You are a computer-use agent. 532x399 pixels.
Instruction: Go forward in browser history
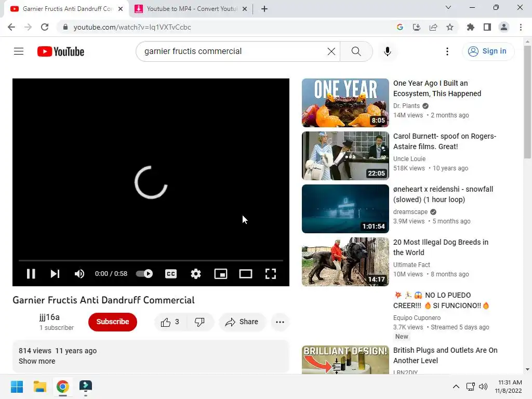tap(28, 27)
